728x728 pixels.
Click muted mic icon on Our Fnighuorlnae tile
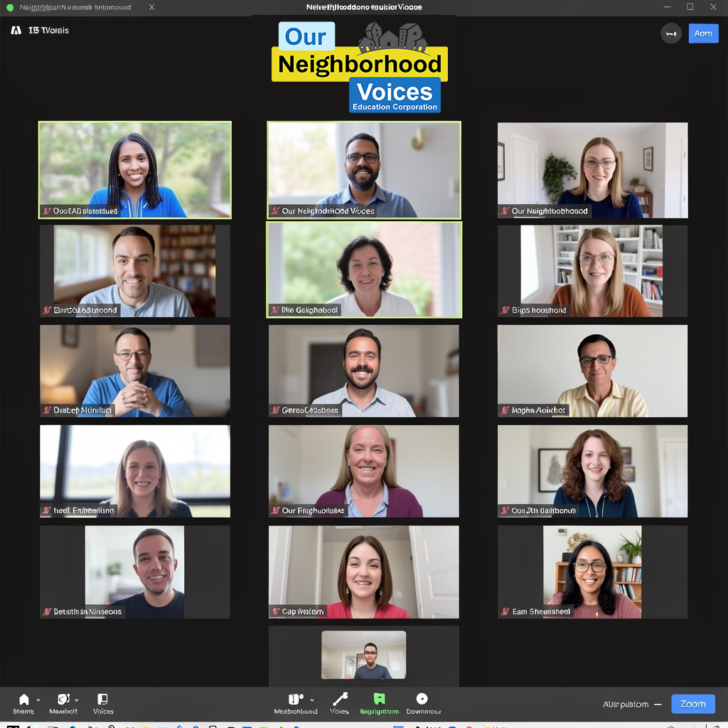click(275, 510)
